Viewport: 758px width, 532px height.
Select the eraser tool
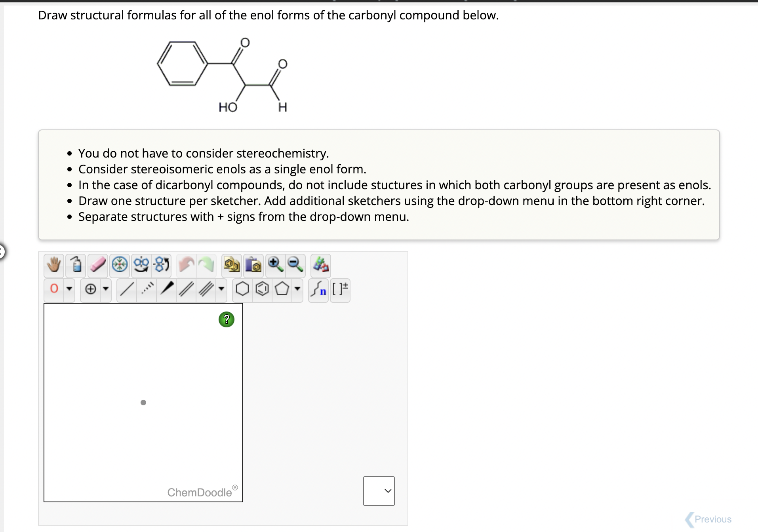point(97,265)
